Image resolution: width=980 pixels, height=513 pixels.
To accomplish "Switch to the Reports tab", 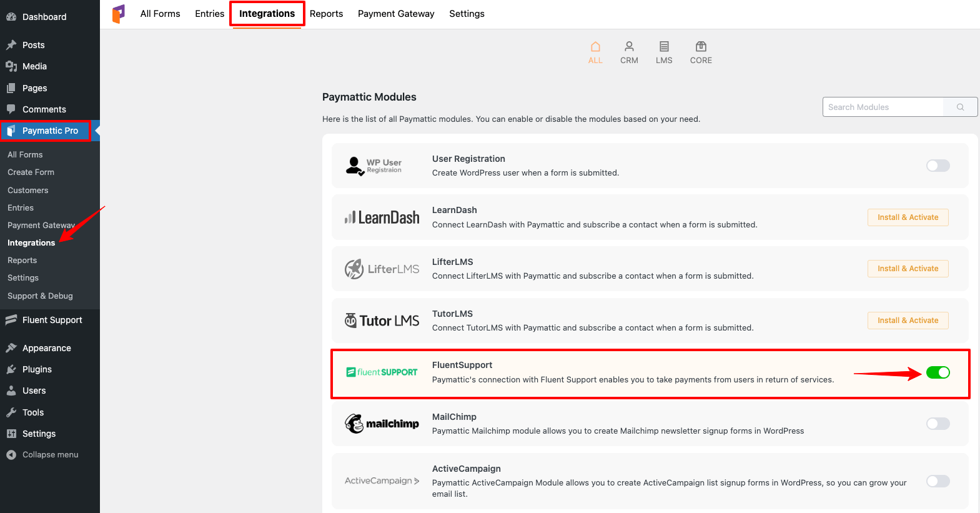I will click(326, 14).
